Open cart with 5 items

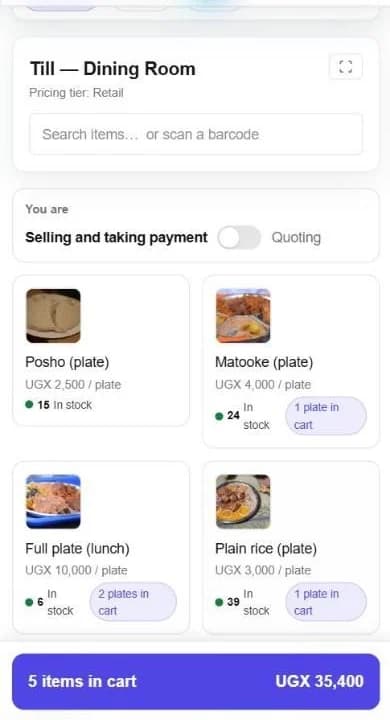click(x=196, y=681)
